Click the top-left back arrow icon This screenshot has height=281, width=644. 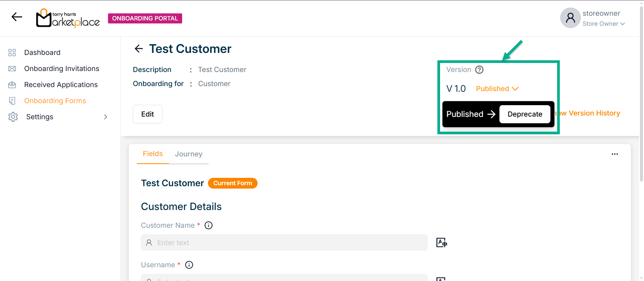click(17, 17)
